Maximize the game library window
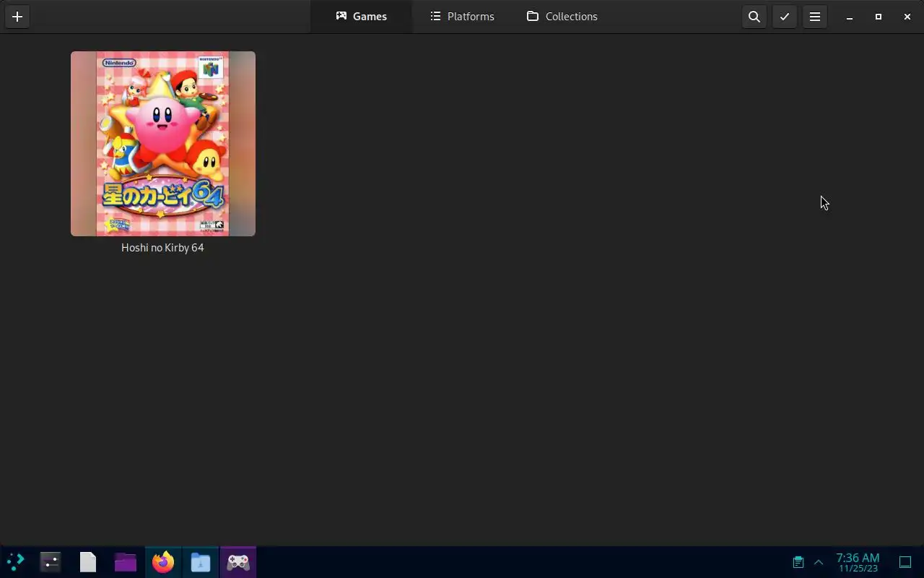The image size is (924, 578). click(879, 17)
